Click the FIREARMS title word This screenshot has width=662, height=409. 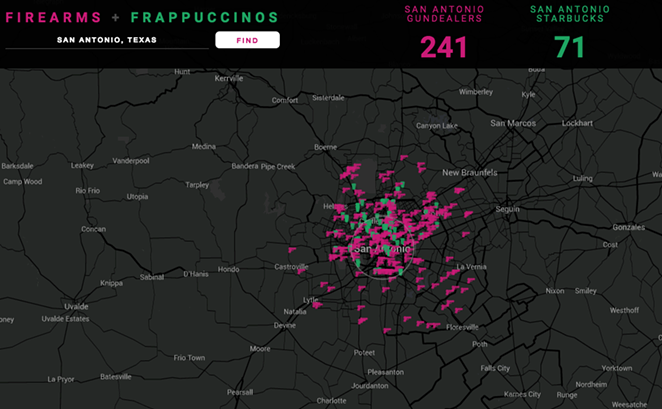pos(53,17)
